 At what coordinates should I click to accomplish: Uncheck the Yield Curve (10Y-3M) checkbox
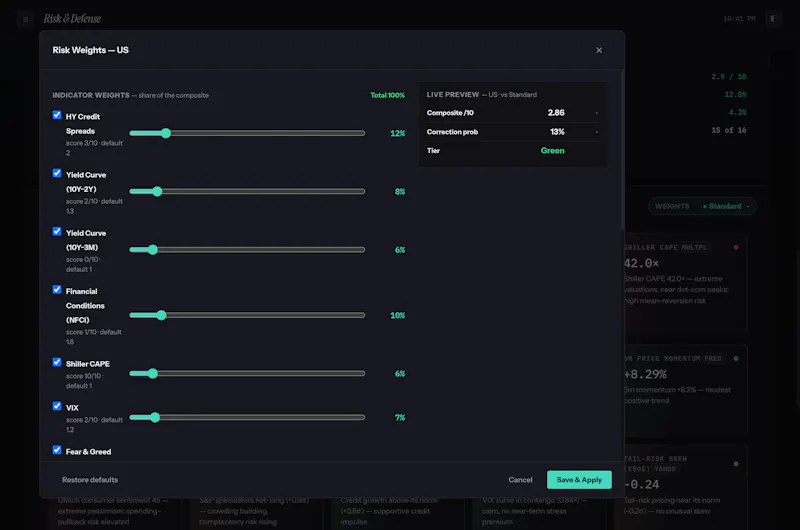point(57,231)
